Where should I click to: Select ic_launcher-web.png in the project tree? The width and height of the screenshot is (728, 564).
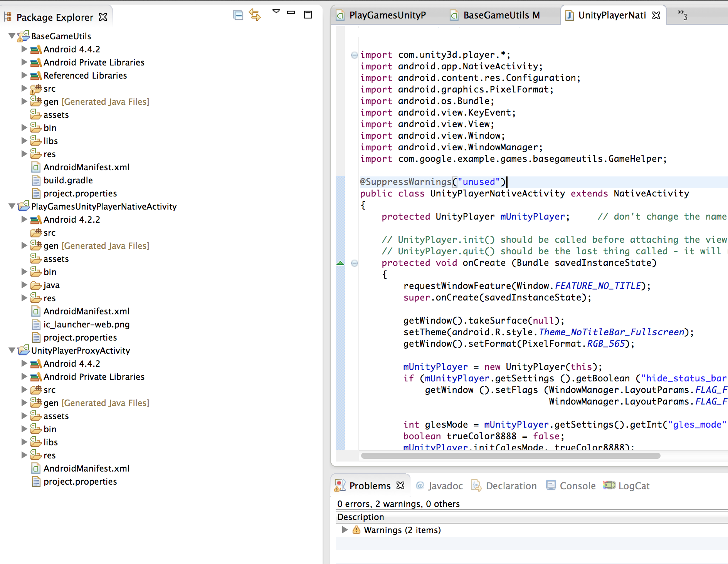coord(86,324)
